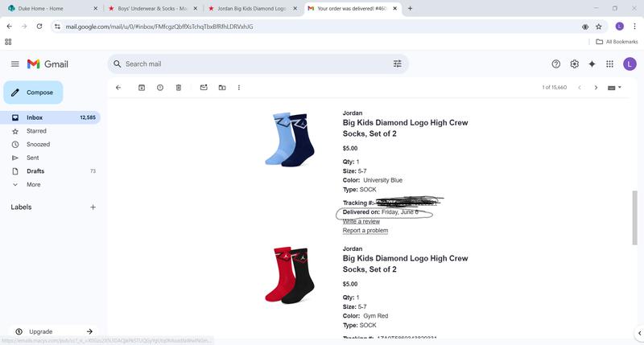The width and height of the screenshot is (644, 345).
Task: Click the address bar URL
Action: tap(159, 27)
